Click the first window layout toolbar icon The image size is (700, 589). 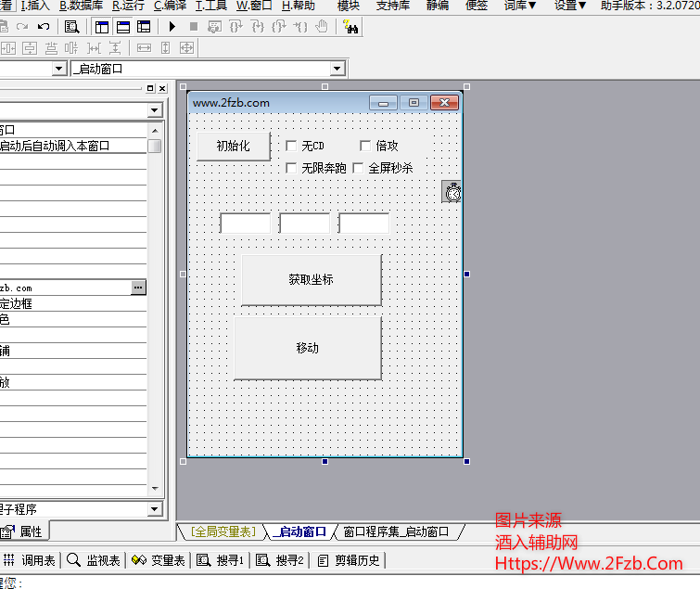point(102,27)
